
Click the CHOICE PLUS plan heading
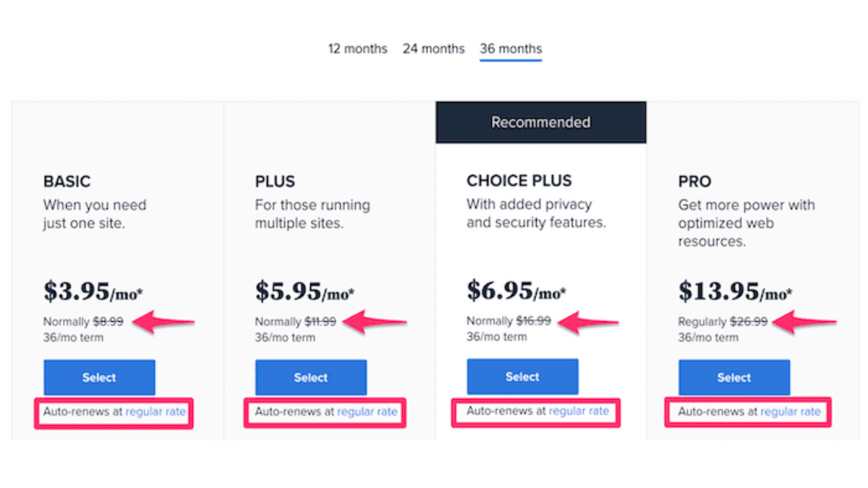[x=519, y=181]
